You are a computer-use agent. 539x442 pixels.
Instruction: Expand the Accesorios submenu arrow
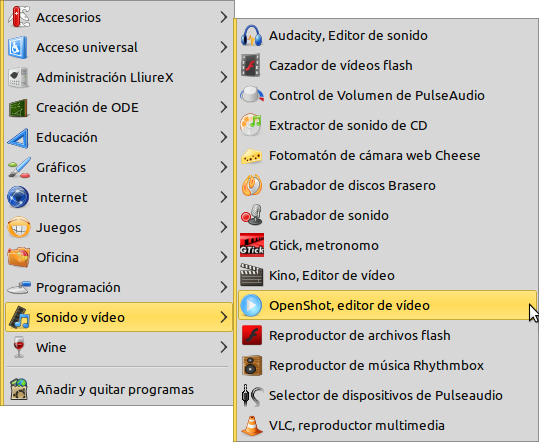coord(224,17)
